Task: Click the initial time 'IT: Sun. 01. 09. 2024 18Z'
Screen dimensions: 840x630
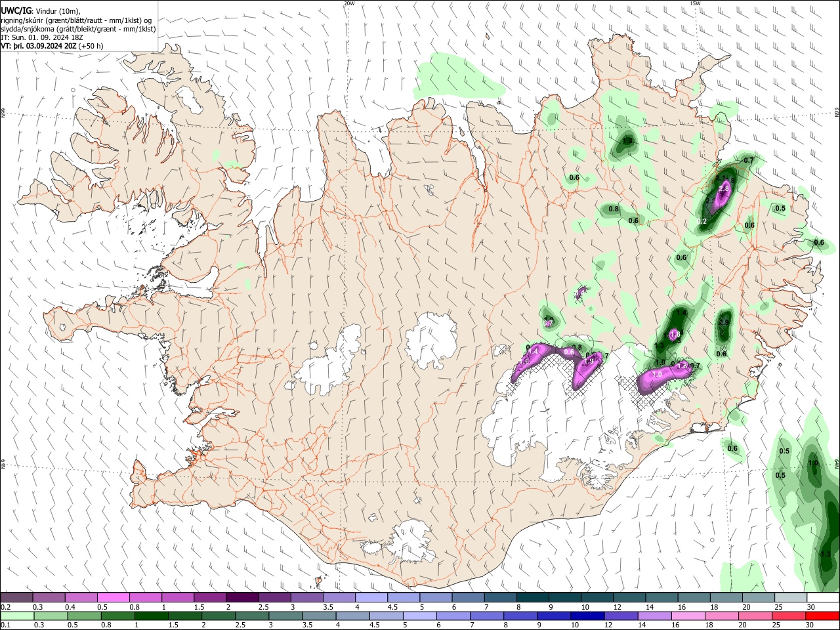Action: [42, 37]
